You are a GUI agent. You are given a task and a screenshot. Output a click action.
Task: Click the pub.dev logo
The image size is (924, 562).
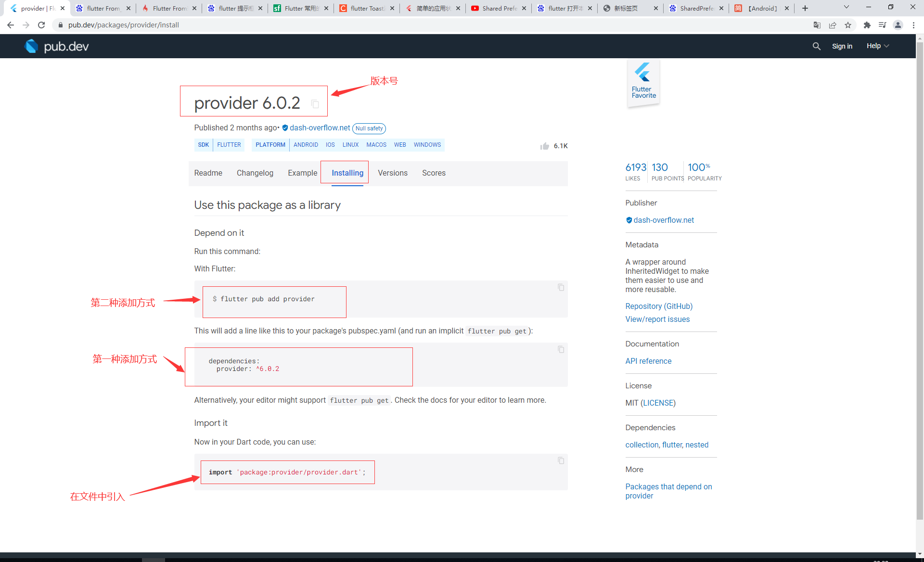tap(57, 46)
